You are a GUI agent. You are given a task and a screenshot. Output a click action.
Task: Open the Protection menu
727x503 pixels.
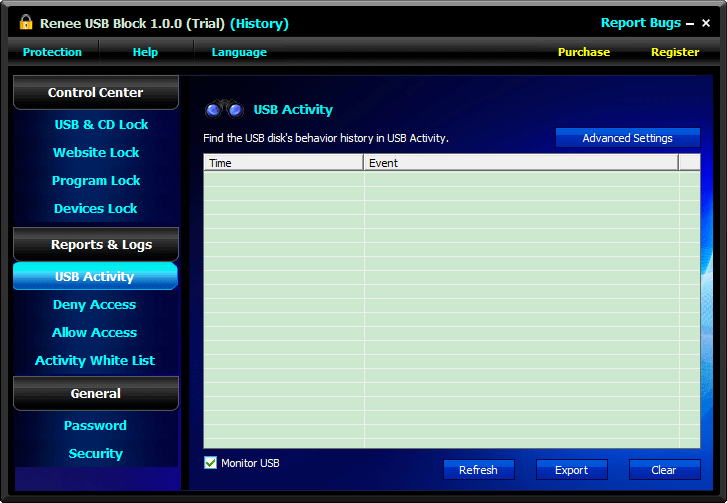pyautogui.click(x=52, y=52)
